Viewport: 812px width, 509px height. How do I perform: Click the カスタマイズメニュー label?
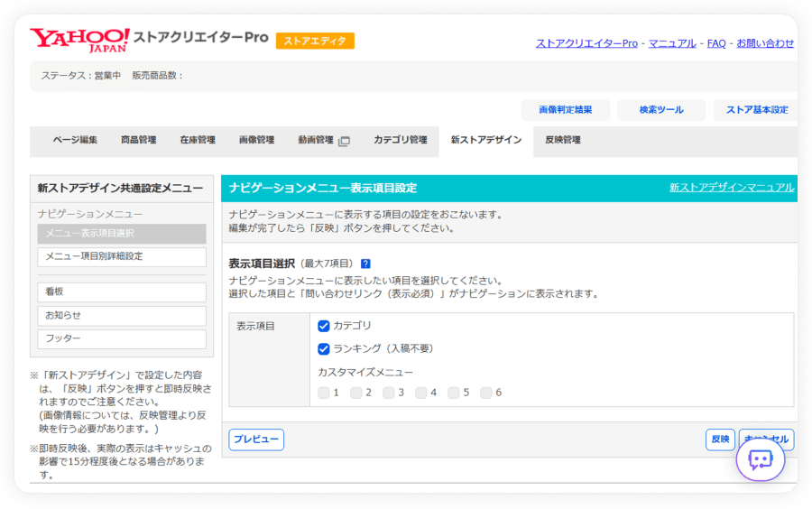365,373
